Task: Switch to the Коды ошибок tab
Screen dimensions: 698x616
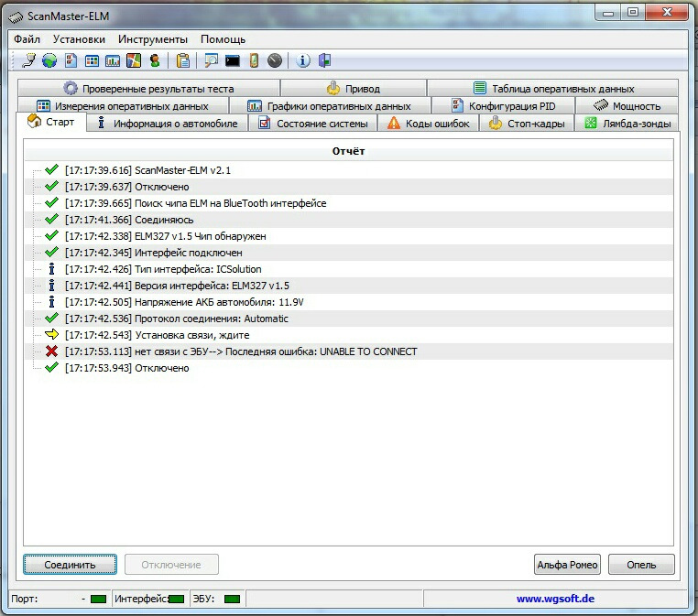Action: [430, 124]
